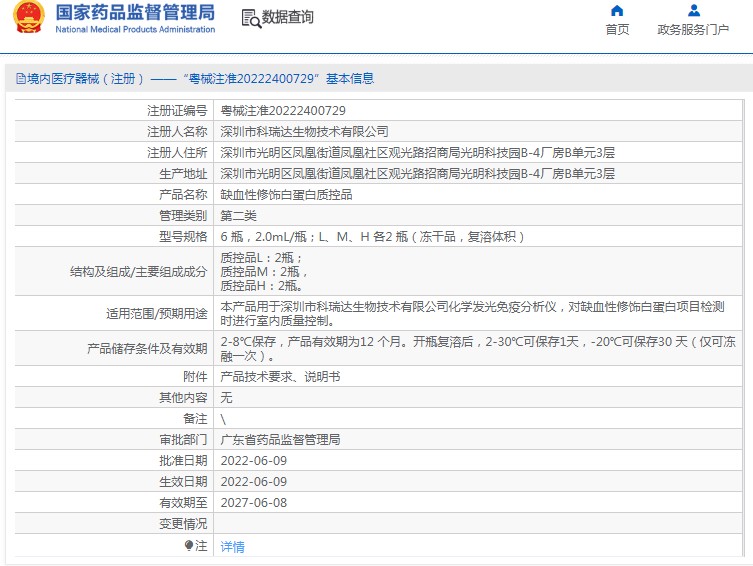The height and width of the screenshot is (566, 753).
Task: Click the 管理类别 row label
Action: 183,216
